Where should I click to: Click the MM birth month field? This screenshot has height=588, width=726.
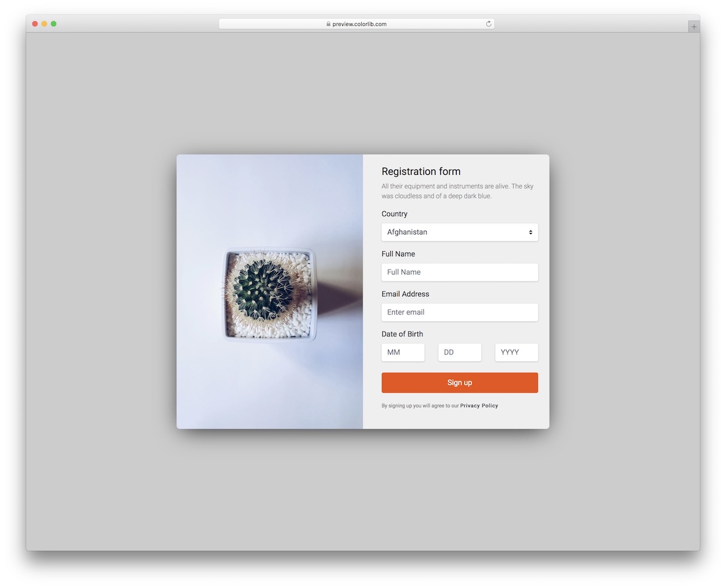(403, 352)
